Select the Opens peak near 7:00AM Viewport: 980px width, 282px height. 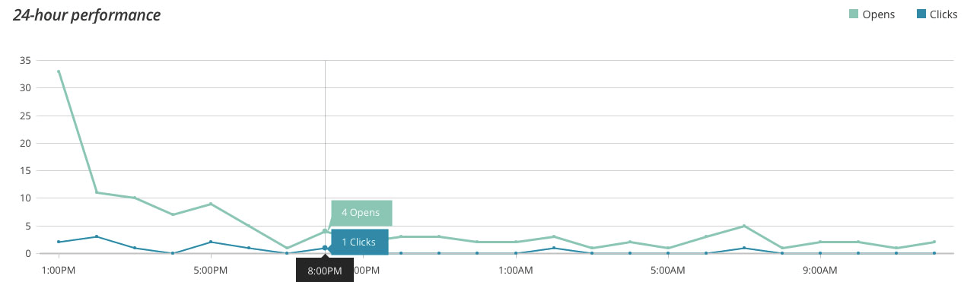tap(744, 226)
